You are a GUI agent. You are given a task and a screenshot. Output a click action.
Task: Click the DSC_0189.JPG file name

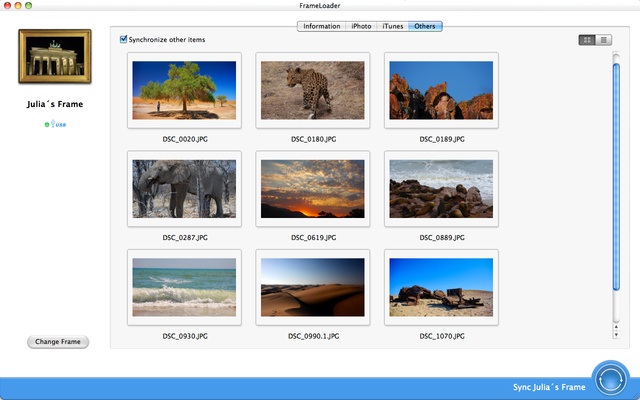pos(442,139)
